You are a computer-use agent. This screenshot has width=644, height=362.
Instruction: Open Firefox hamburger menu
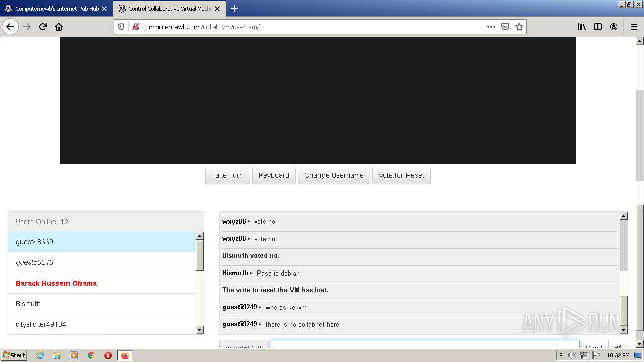[634, 27]
